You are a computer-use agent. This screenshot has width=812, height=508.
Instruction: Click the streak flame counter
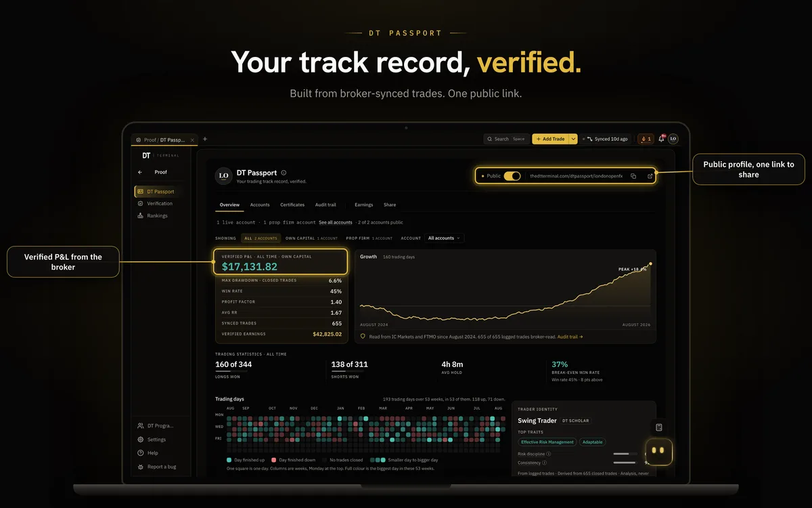(646, 139)
